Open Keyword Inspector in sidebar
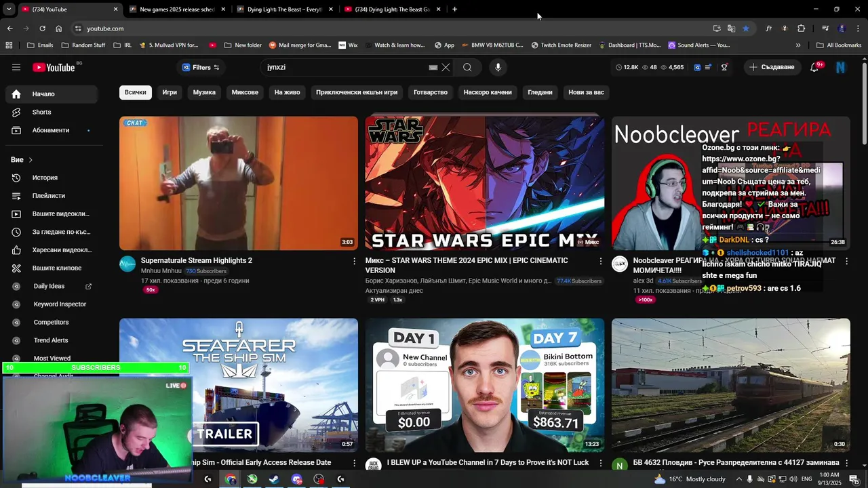This screenshot has height=488, width=868. [52, 304]
